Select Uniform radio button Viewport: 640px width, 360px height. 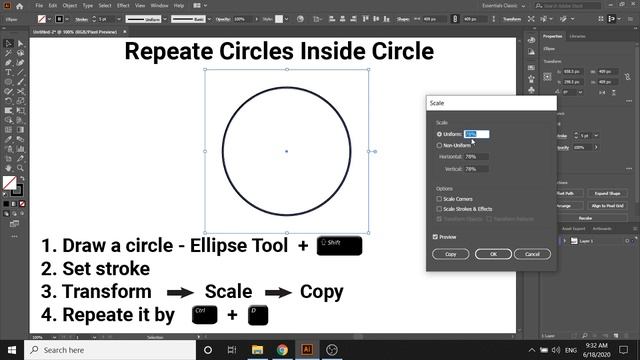[439, 134]
